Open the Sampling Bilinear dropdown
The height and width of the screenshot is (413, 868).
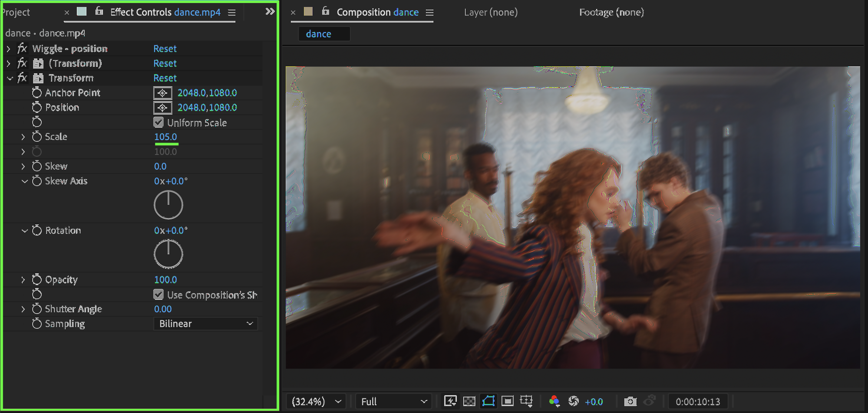tap(205, 324)
